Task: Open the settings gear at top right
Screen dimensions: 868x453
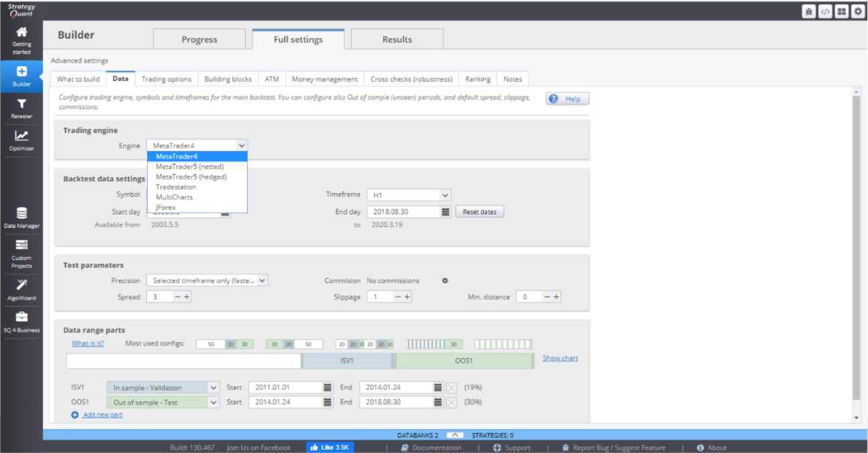Action: click(x=857, y=11)
